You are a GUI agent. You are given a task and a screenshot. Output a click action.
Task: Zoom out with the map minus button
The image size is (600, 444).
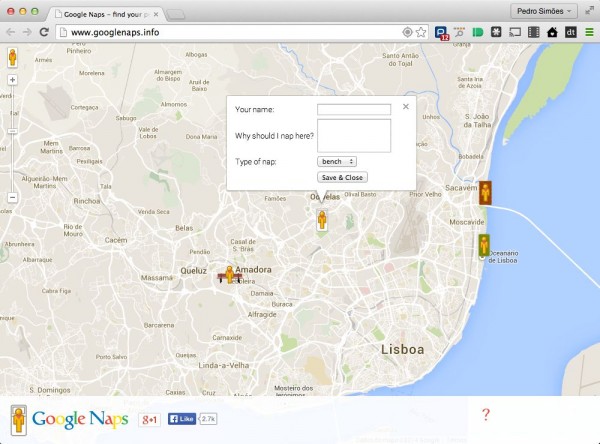tap(13, 198)
